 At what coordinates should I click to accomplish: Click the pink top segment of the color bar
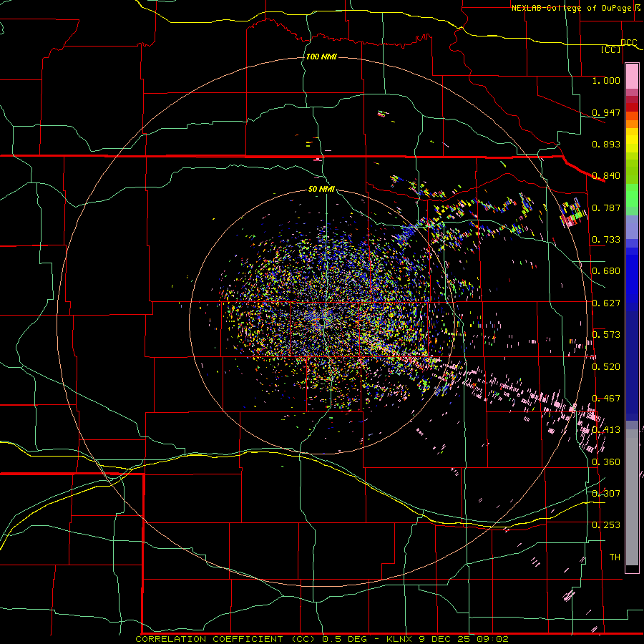coord(632,77)
